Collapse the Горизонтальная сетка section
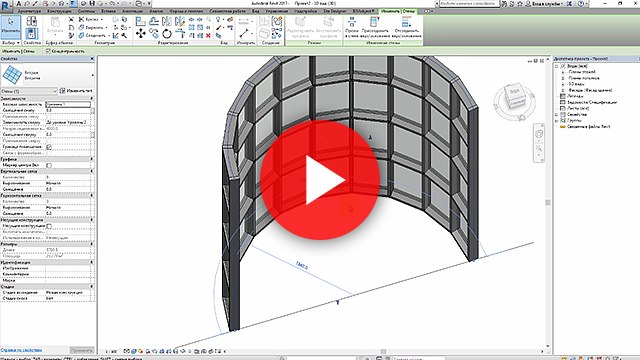 (x=91, y=196)
